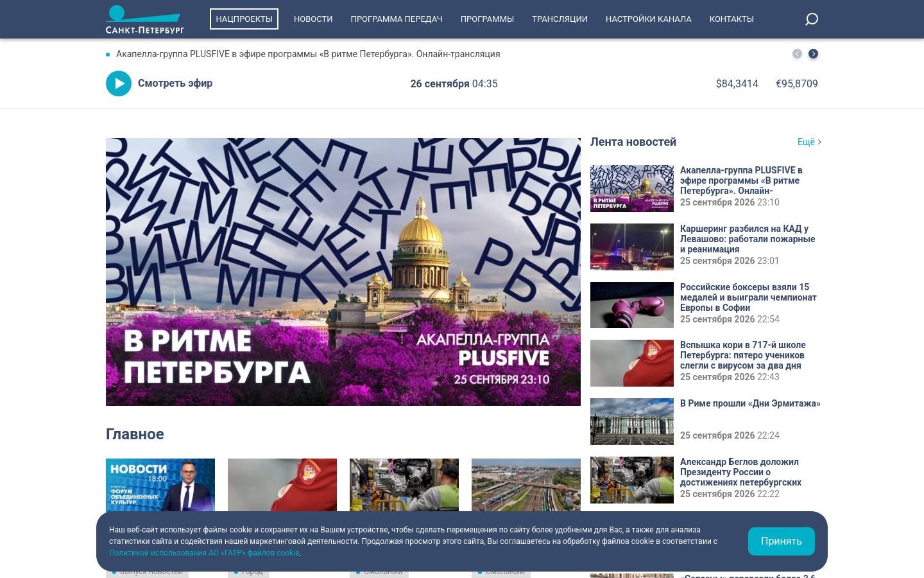Open the Новости 18:00 card in Главное
This screenshot has width=924, height=578.
(160, 485)
